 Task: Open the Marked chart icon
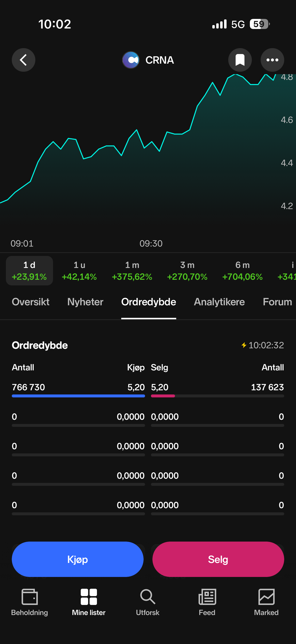[x=266, y=597]
